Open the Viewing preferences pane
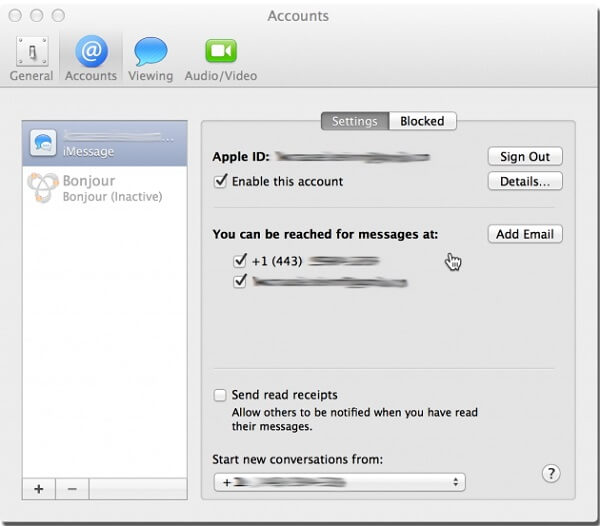The height and width of the screenshot is (526, 600). (150, 59)
